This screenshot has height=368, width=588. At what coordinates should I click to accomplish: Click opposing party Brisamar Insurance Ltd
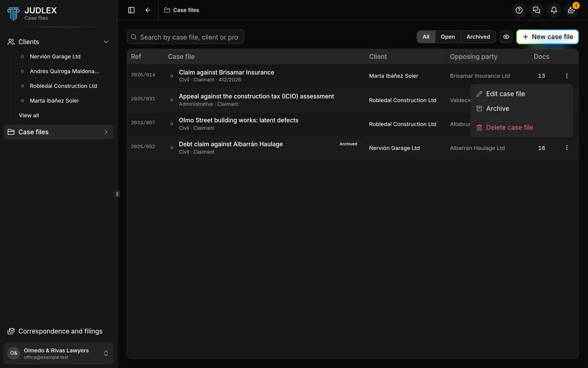coord(480,76)
